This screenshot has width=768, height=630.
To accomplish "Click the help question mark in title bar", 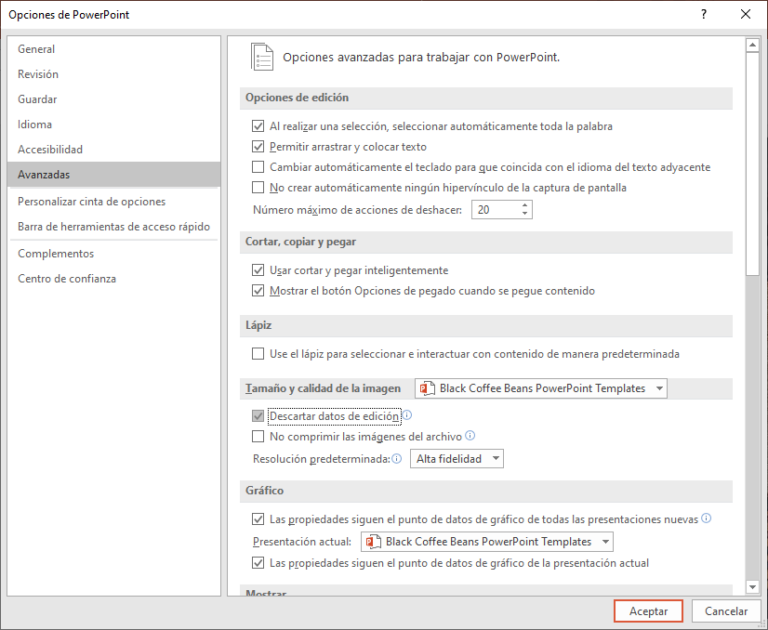I will (704, 15).
